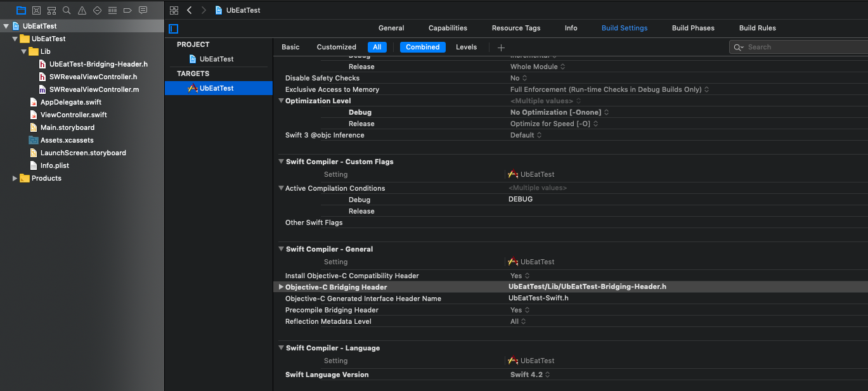Open the Capabilities tab

pyautogui.click(x=448, y=28)
